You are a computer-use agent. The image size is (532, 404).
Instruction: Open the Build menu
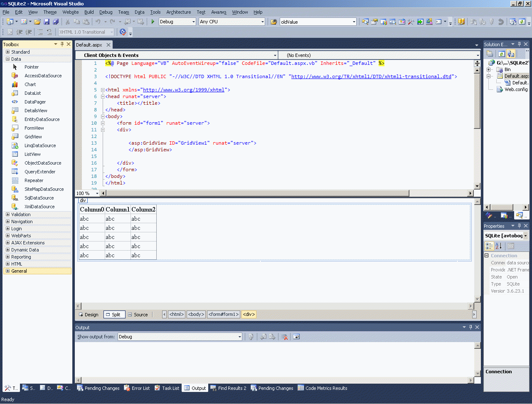89,12
